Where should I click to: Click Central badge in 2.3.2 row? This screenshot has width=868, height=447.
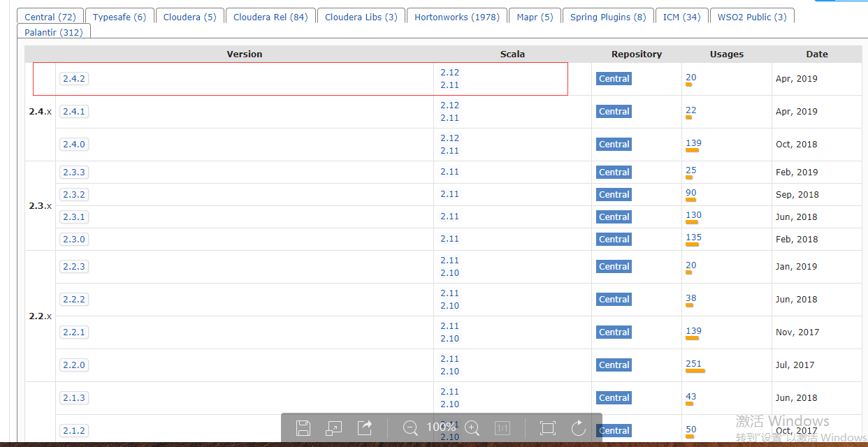[x=614, y=195]
